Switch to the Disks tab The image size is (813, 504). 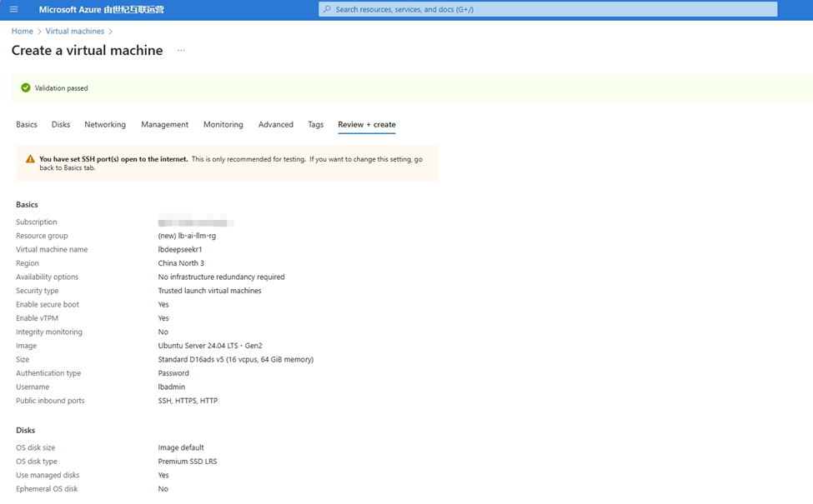61,125
